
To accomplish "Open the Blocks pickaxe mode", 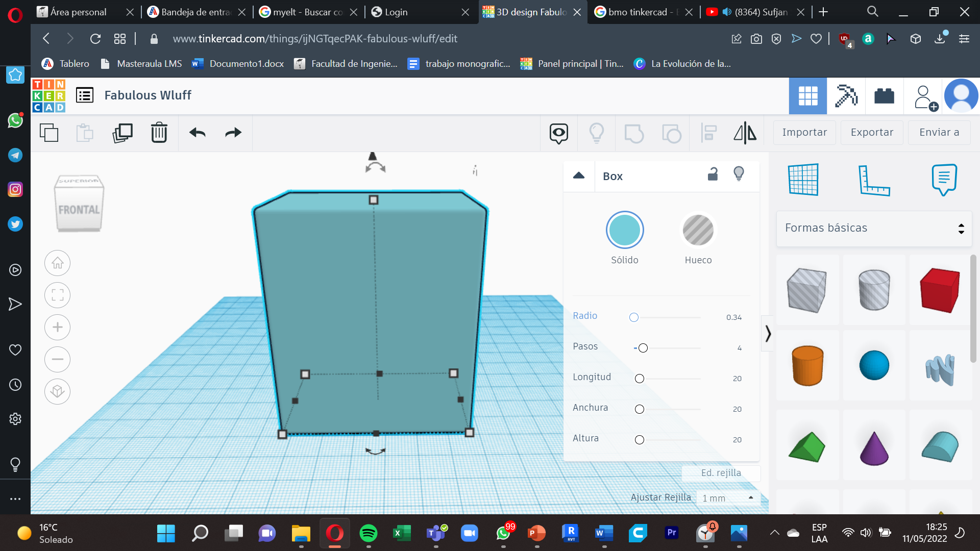I will (x=846, y=95).
